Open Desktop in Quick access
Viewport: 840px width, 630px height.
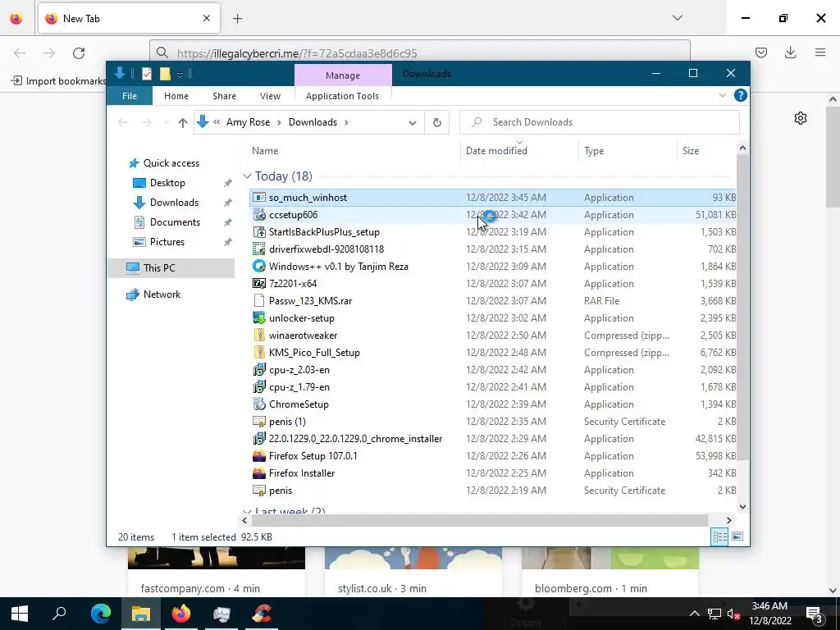pyautogui.click(x=167, y=183)
